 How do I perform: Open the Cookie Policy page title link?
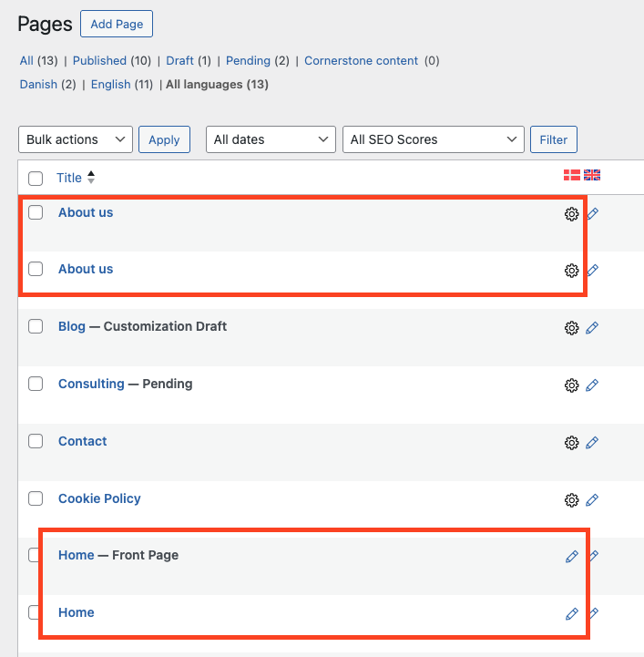point(99,498)
